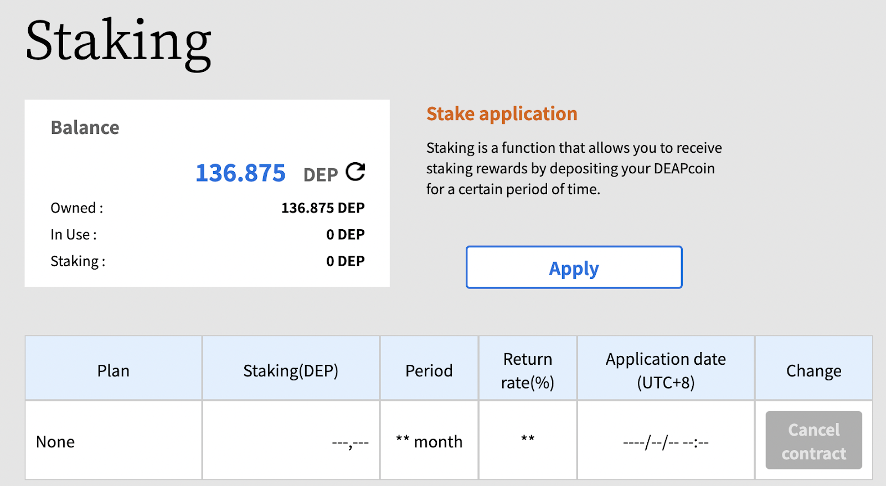Click the Change column header
Screen dimensions: 887x487
point(813,368)
